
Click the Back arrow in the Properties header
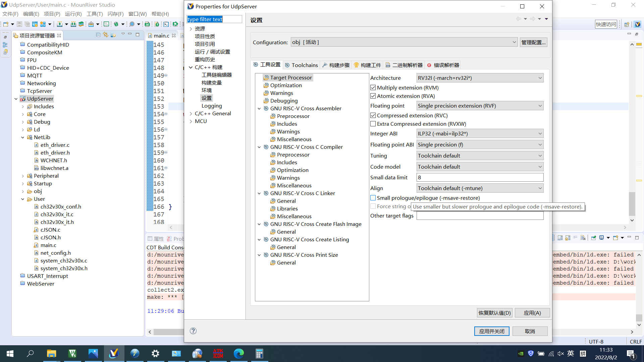[x=519, y=19]
